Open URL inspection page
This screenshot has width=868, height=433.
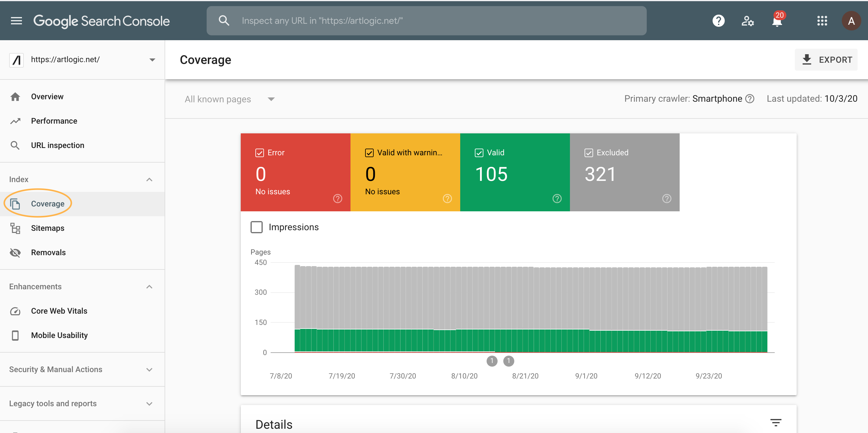tap(82, 145)
